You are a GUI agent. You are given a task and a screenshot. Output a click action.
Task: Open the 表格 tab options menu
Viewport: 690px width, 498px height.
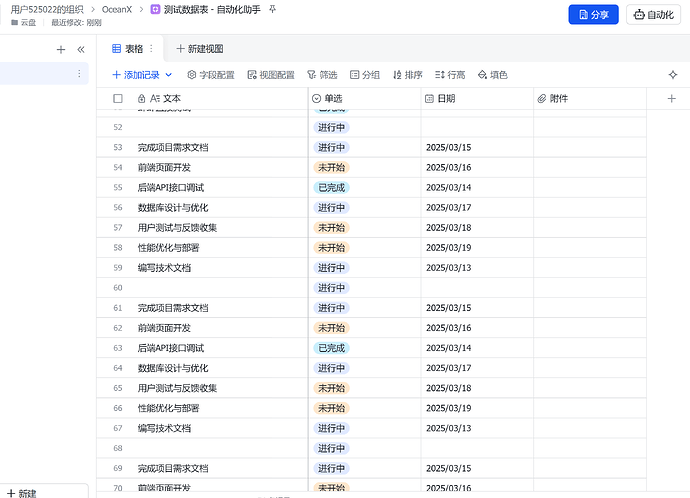pos(151,48)
